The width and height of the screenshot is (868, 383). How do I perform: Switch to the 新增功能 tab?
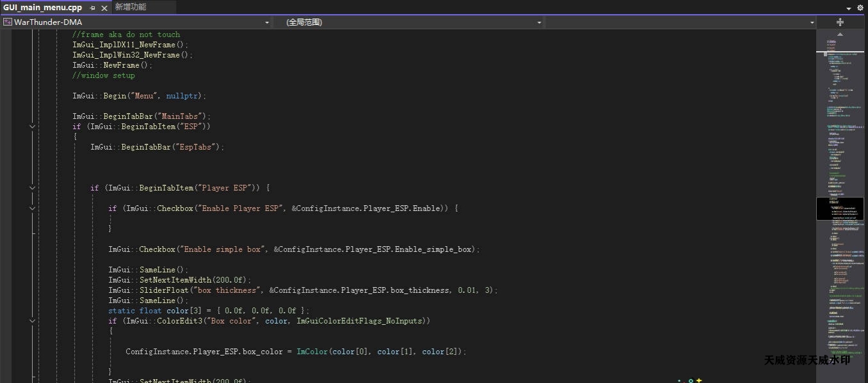(131, 7)
